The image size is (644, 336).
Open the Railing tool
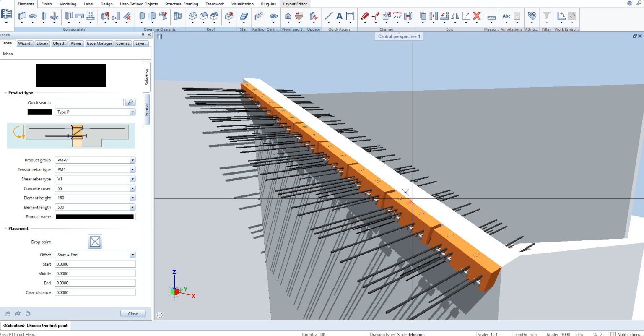coord(258,16)
